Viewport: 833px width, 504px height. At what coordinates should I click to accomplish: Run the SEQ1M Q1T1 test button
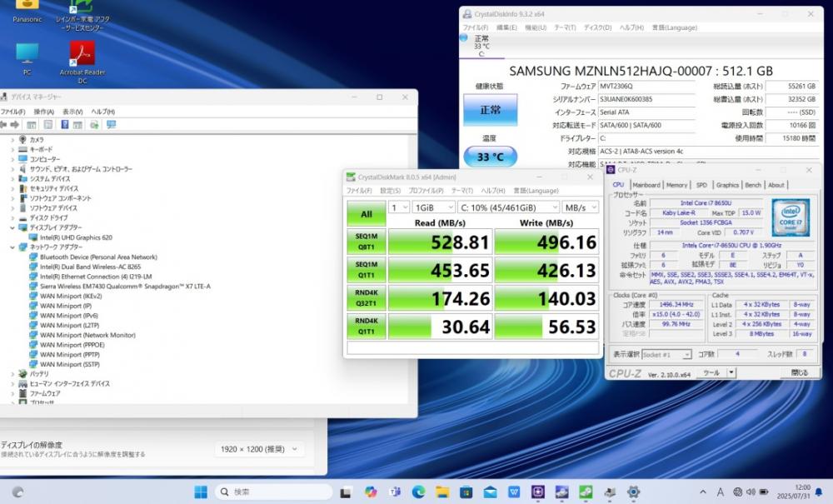point(367,270)
